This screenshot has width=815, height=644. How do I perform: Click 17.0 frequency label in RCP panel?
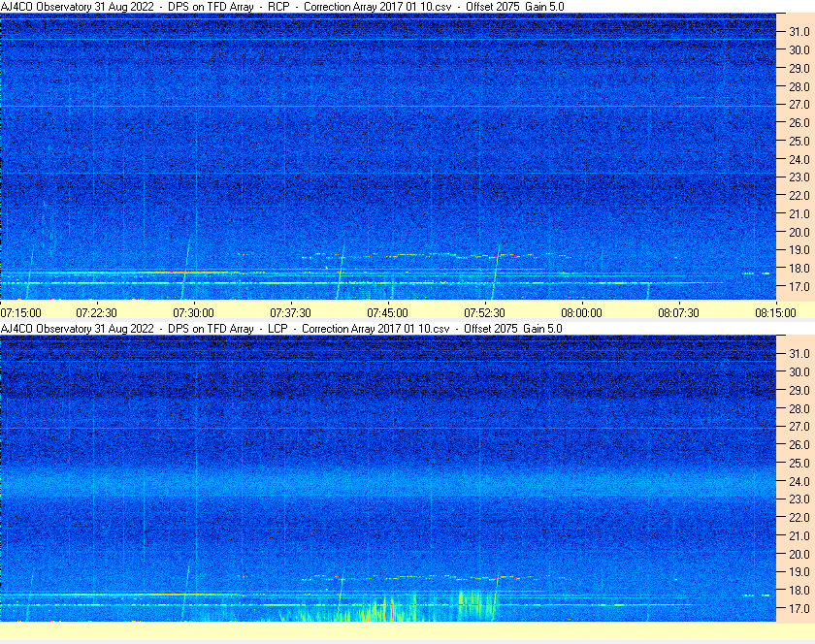[x=799, y=286]
